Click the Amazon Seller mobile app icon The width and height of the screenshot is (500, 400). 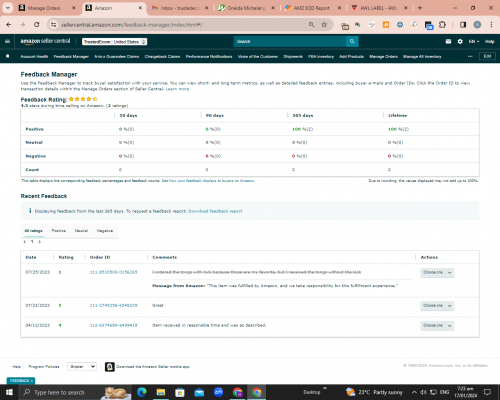point(110,367)
